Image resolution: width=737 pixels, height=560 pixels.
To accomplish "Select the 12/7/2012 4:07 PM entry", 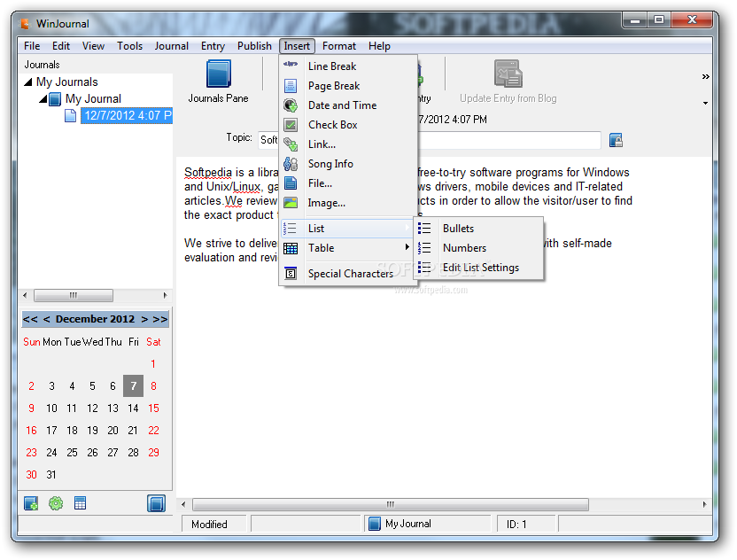I will point(128,116).
